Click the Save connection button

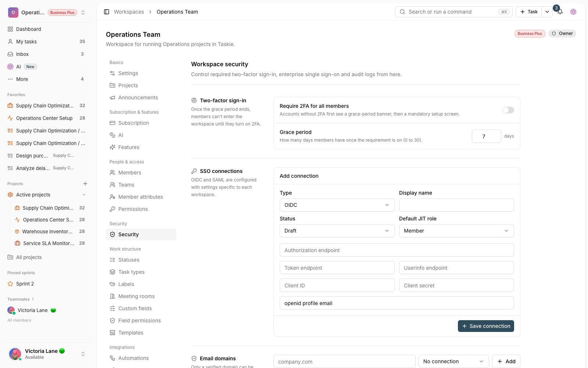486,326
